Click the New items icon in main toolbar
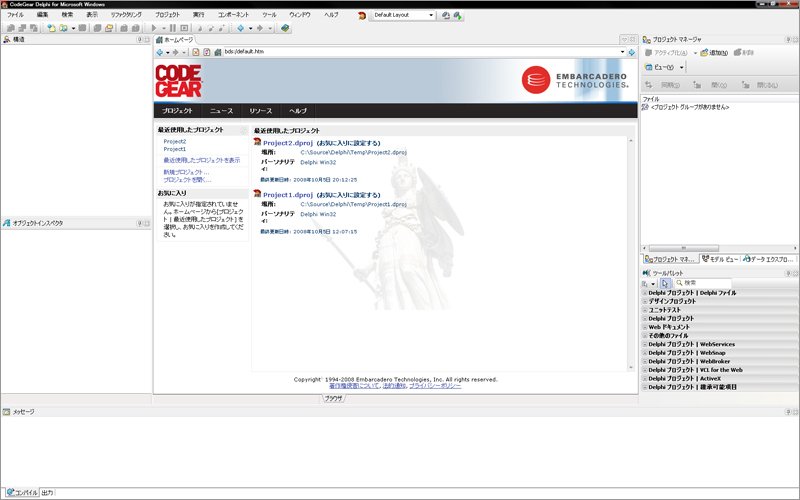The width and height of the screenshot is (800, 500). point(51,28)
